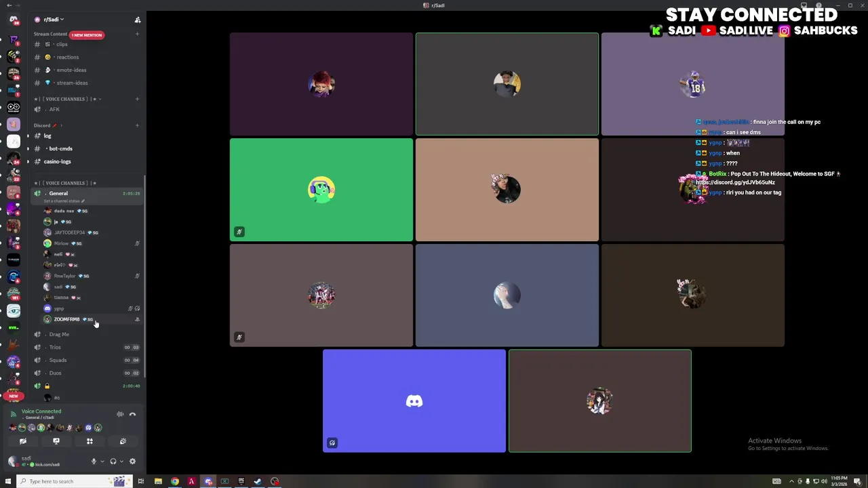Share your screen button in voice panel
The width and height of the screenshot is (868, 488).
(56, 441)
